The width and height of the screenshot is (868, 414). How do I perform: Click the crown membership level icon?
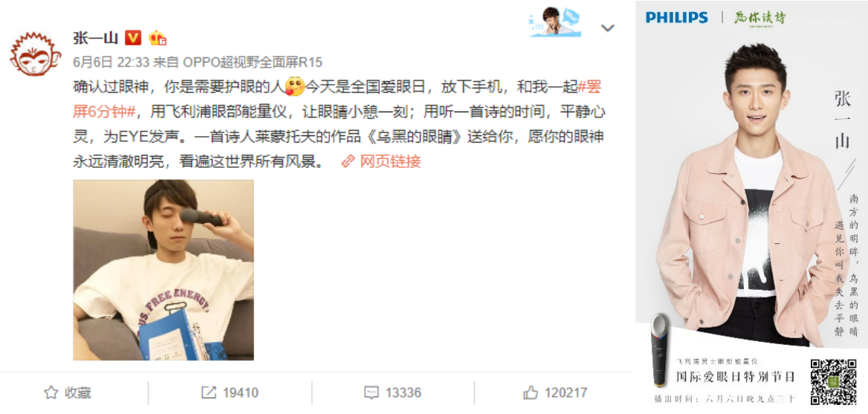158,38
